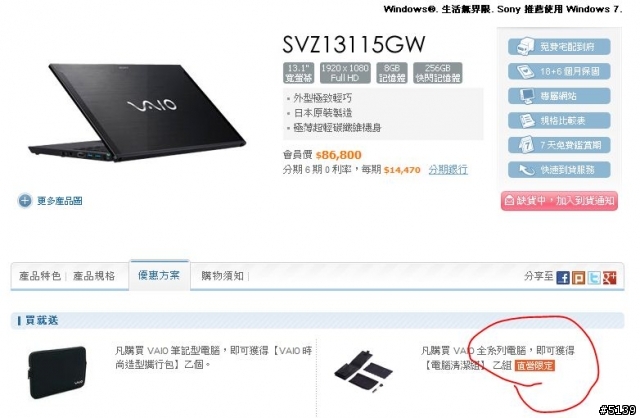
Task: Click the VAIO carrying sleeve thumbnail
Action: [x=58, y=372]
